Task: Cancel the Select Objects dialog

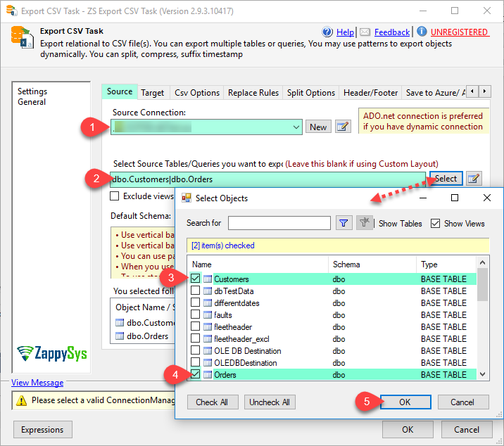Action: coord(463,402)
